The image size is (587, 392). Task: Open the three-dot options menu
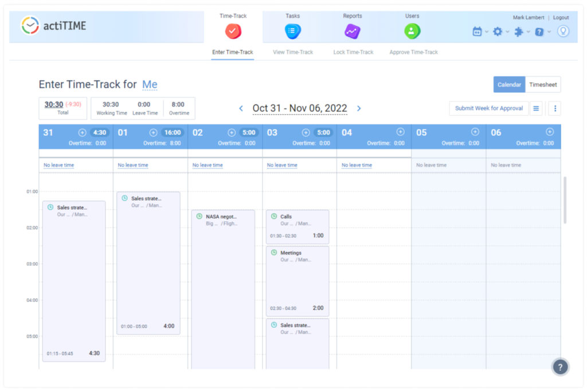point(554,108)
